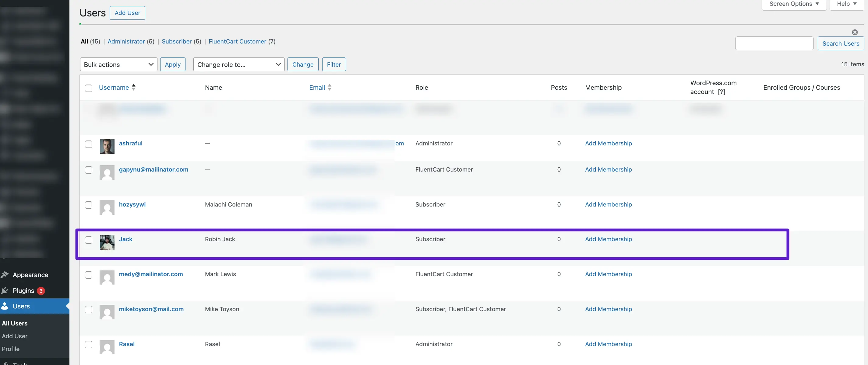Add Membership for hozysywi

coord(608,204)
